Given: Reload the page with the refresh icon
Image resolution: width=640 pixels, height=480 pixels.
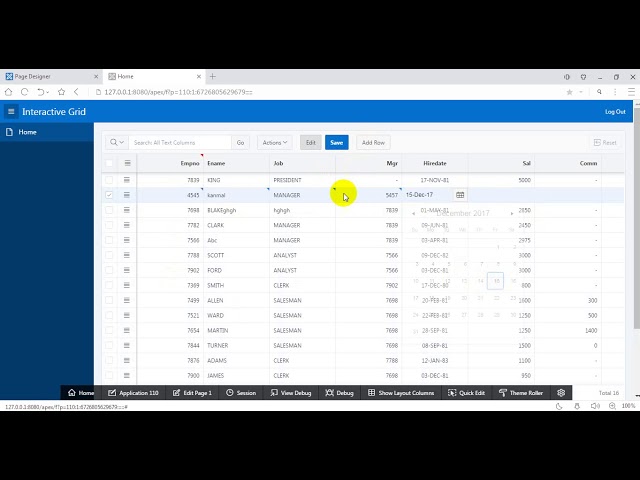Looking at the screenshot, I should point(24,92).
